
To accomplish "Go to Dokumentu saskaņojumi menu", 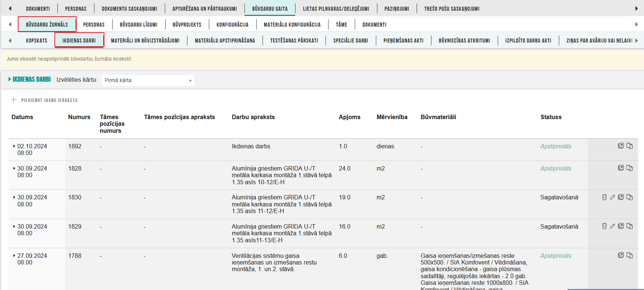I will (129, 9).
